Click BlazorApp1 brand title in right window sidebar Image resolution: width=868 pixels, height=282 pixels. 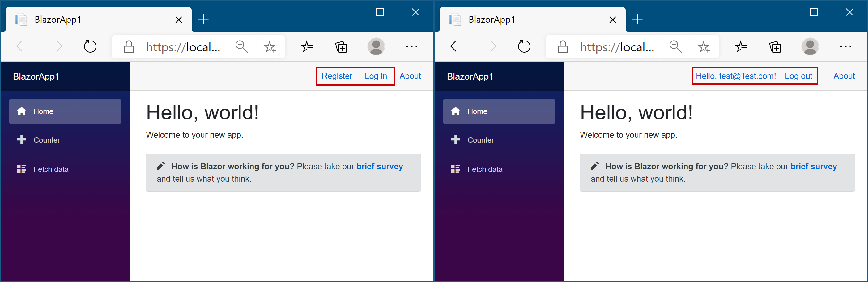[470, 76]
